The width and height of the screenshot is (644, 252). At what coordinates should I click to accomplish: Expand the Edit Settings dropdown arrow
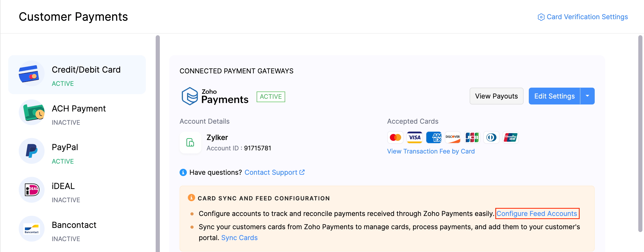click(587, 96)
